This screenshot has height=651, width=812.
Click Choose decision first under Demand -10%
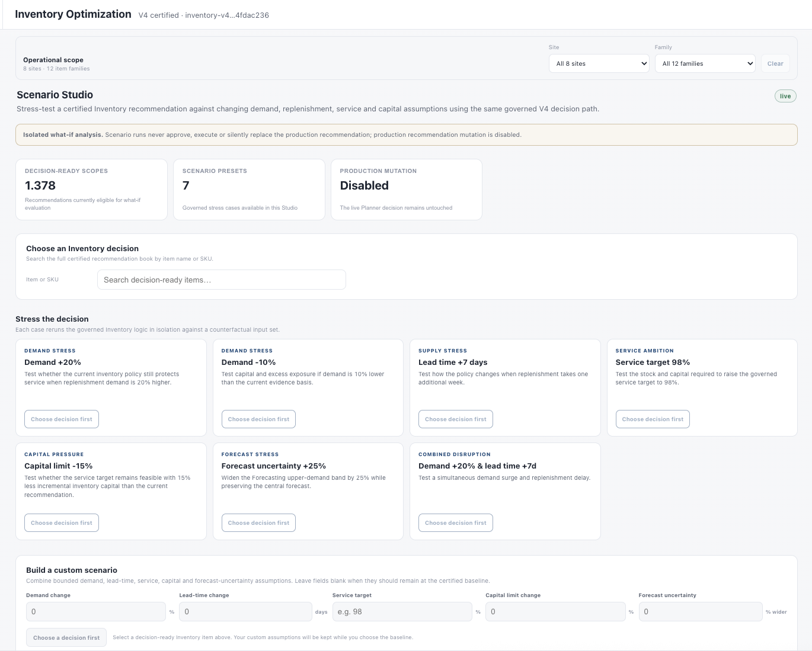[258, 419]
